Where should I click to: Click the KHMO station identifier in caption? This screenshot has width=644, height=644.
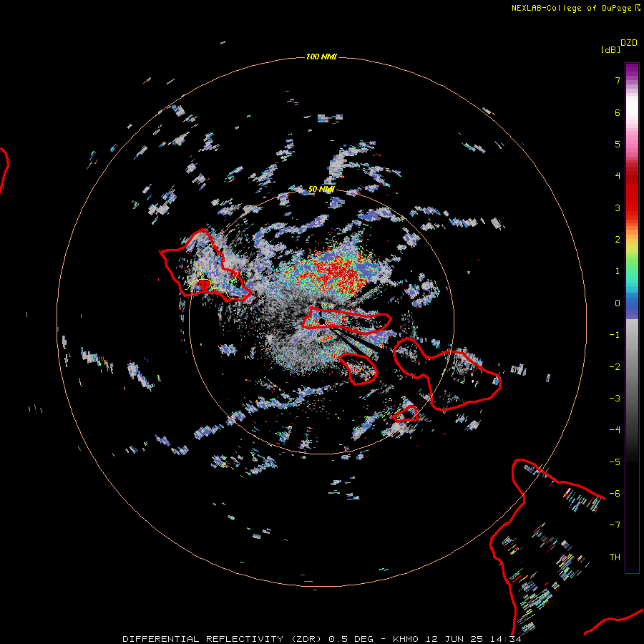pyautogui.click(x=406, y=639)
